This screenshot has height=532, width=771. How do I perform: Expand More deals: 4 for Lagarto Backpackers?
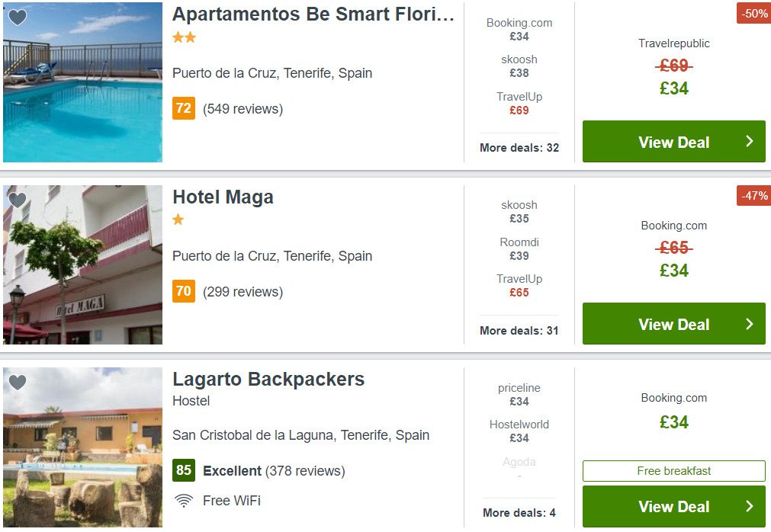tap(519, 513)
